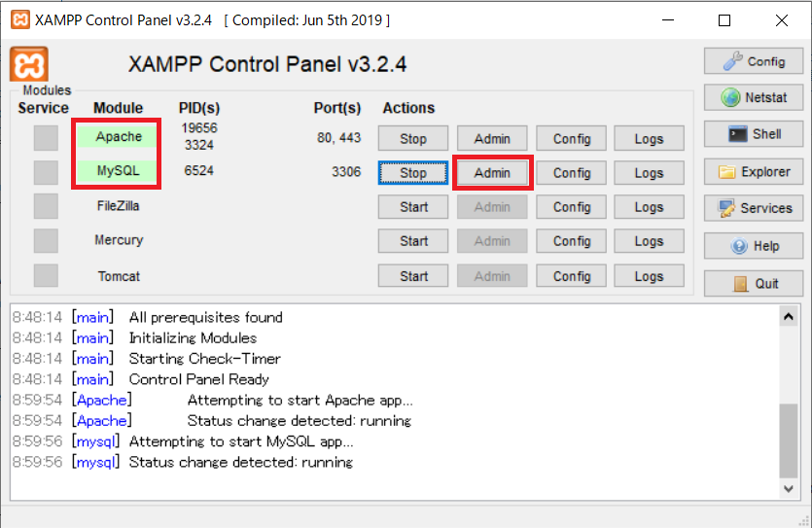Click MySQL PID 6524

[198, 170]
